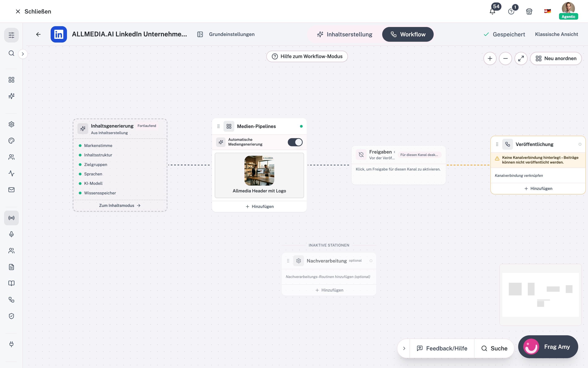The image size is (588, 368).
Task: Follow Zum Inhaltsmodus link
Action: (120, 205)
